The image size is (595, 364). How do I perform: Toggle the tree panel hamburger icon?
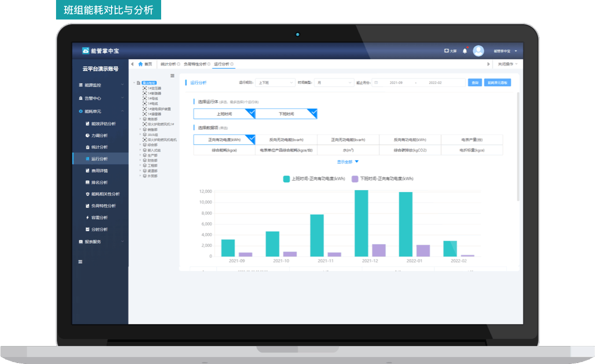click(x=172, y=76)
